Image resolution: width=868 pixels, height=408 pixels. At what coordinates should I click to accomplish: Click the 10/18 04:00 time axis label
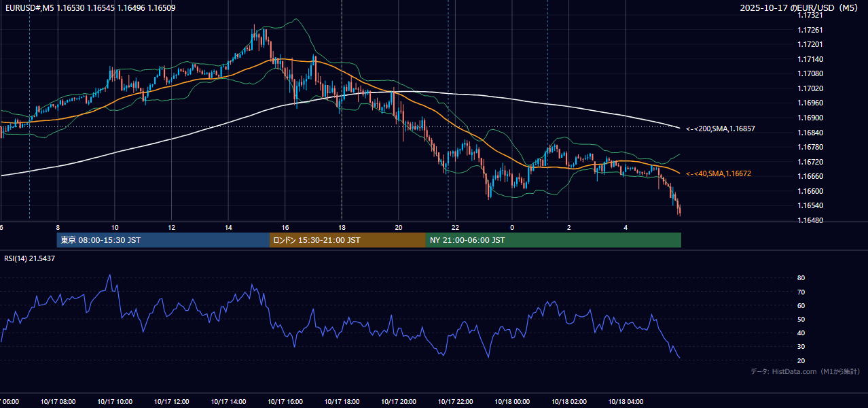(626, 401)
